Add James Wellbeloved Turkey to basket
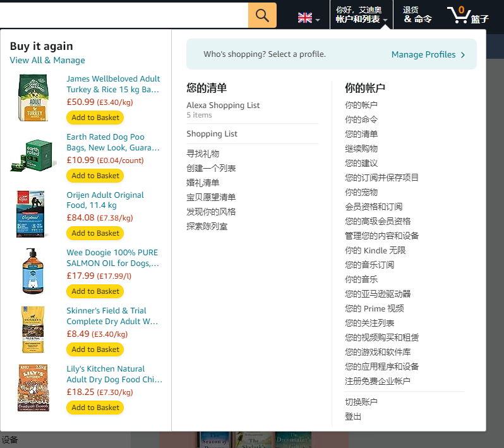The image size is (504, 448). tap(95, 118)
